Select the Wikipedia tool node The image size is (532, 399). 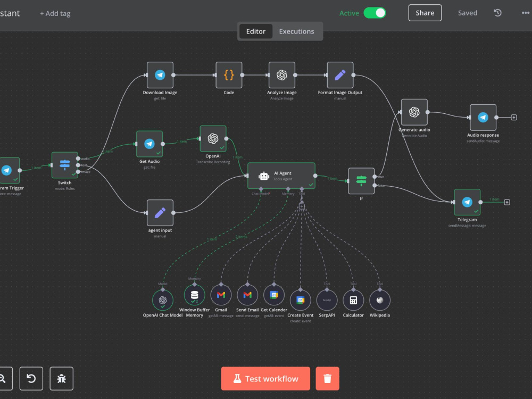click(380, 300)
